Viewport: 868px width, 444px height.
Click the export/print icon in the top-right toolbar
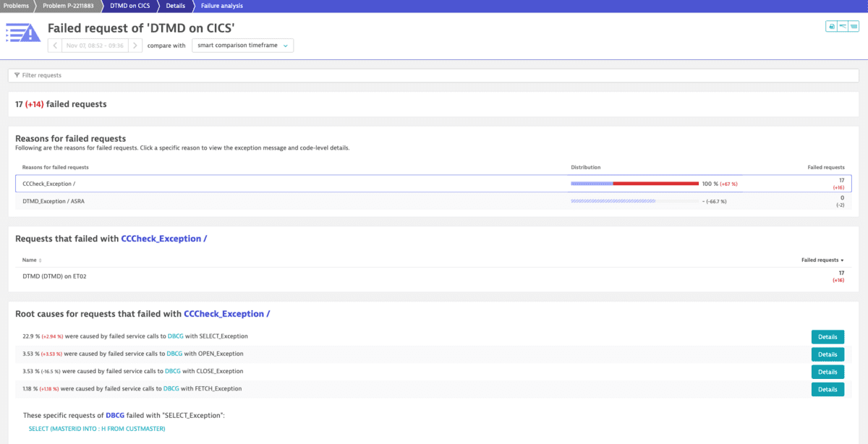[831, 25]
